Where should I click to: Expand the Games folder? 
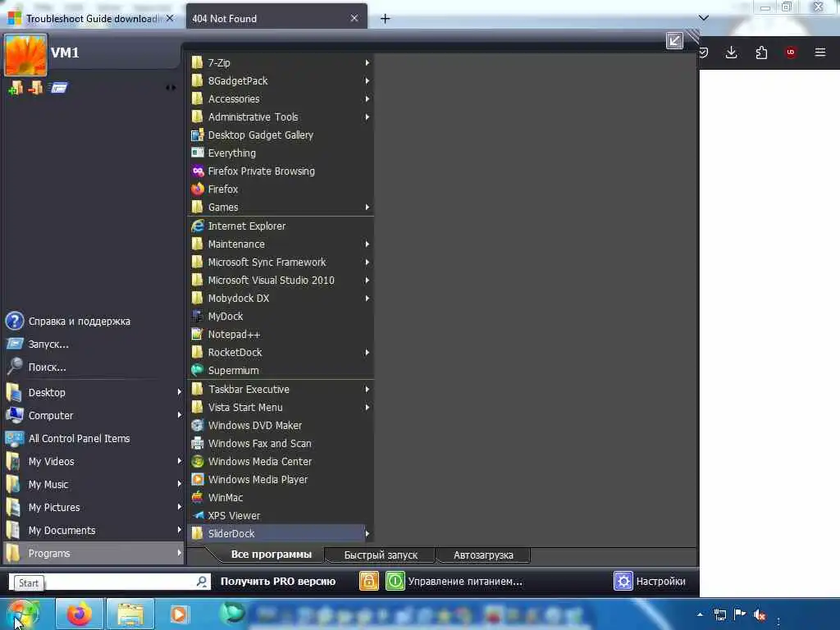pyautogui.click(x=367, y=208)
